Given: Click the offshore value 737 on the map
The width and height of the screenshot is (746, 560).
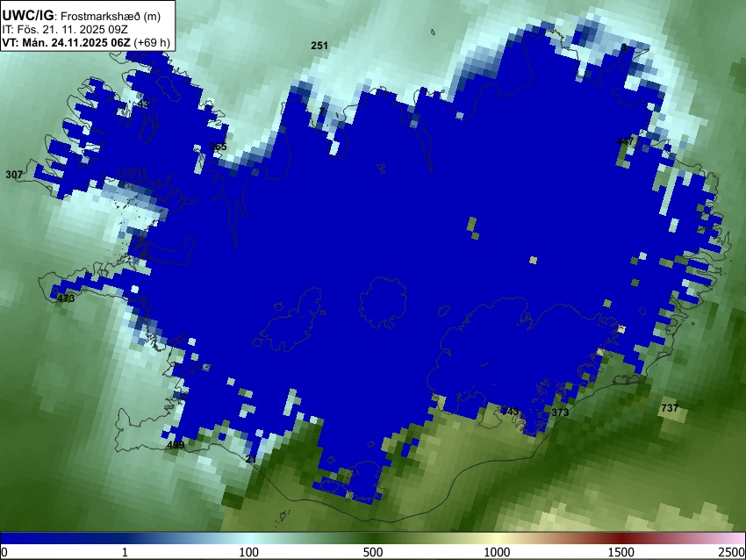Looking at the screenshot, I should click(670, 408).
